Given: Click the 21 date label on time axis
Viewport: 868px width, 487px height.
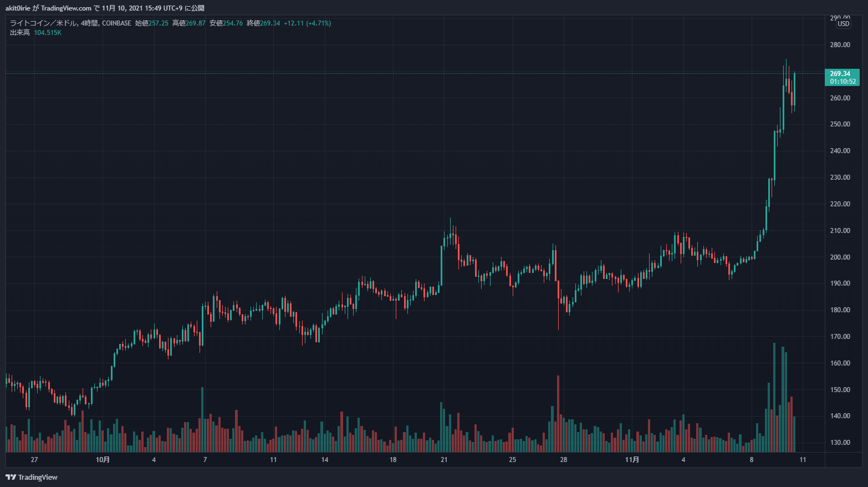Looking at the screenshot, I should (x=444, y=460).
